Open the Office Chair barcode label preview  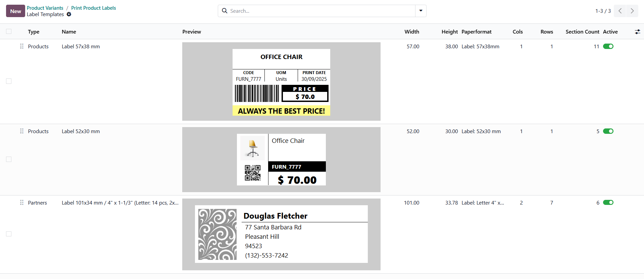281,82
